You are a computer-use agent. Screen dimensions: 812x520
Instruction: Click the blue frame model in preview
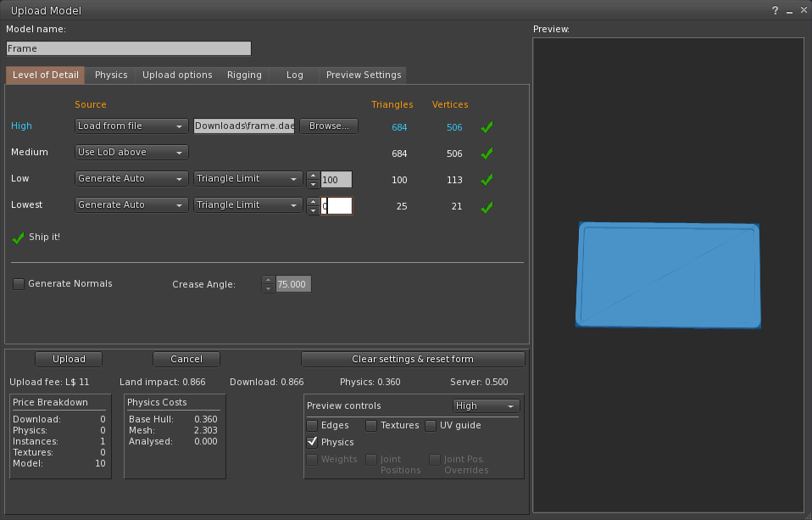pos(668,275)
